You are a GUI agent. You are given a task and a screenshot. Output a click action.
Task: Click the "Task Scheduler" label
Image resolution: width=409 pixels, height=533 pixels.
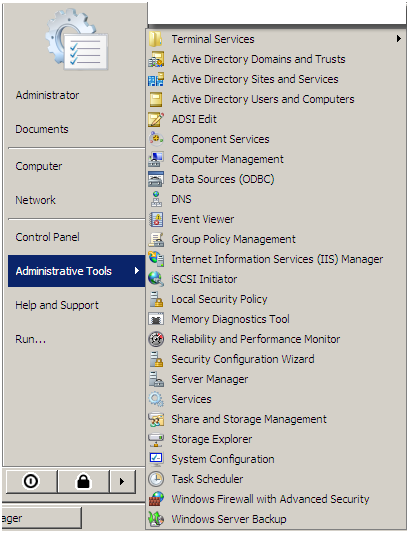(x=207, y=479)
